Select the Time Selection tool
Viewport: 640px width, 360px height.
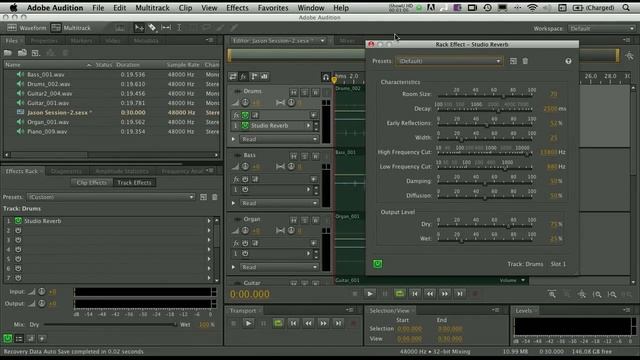[x=179, y=28]
